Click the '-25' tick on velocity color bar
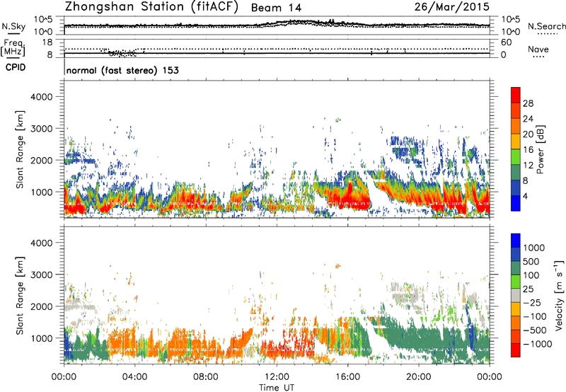566x392 pixels. click(533, 302)
